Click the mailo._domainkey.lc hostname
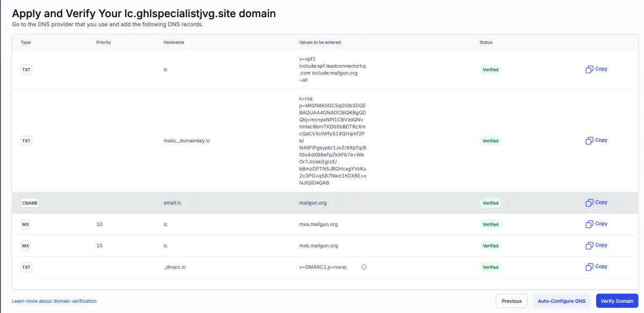This screenshot has height=313, width=644. coord(186,141)
